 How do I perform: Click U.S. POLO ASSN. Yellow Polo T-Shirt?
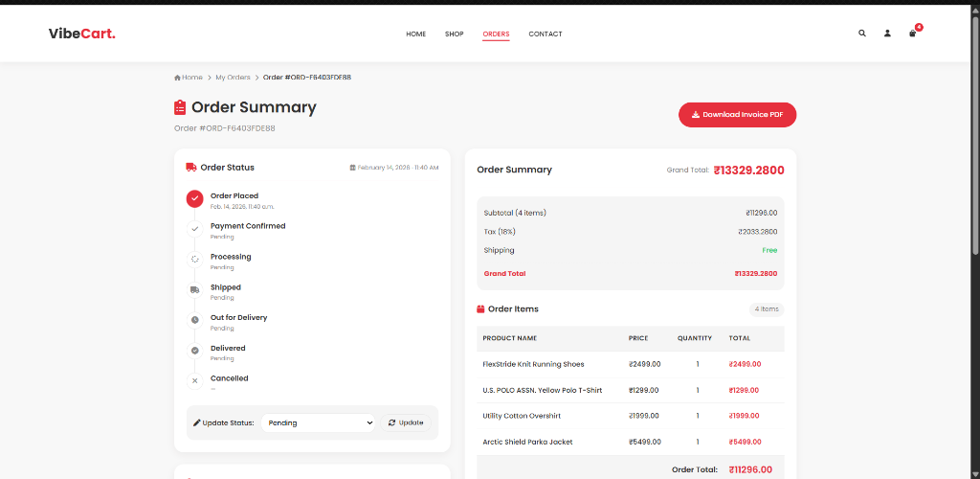pos(543,390)
